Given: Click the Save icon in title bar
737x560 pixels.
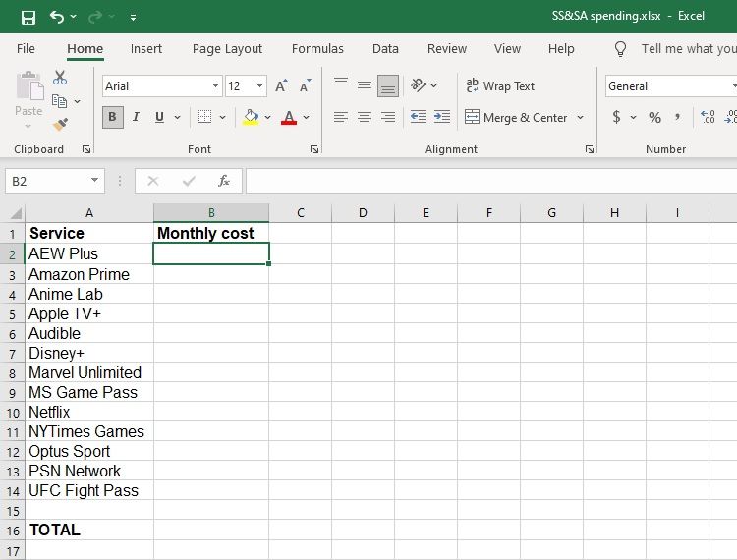Looking at the screenshot, I should [28, 17].
